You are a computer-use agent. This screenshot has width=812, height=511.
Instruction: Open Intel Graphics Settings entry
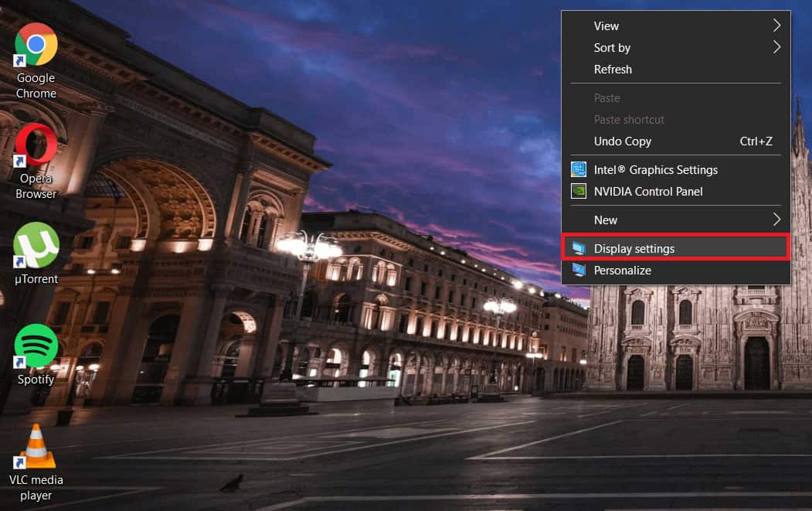pos(676,169)
